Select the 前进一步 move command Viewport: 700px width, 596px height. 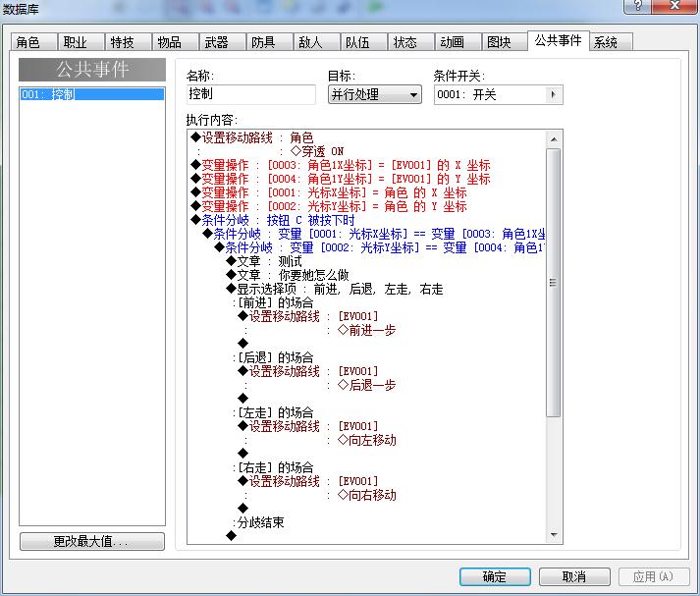pos(367,330)
